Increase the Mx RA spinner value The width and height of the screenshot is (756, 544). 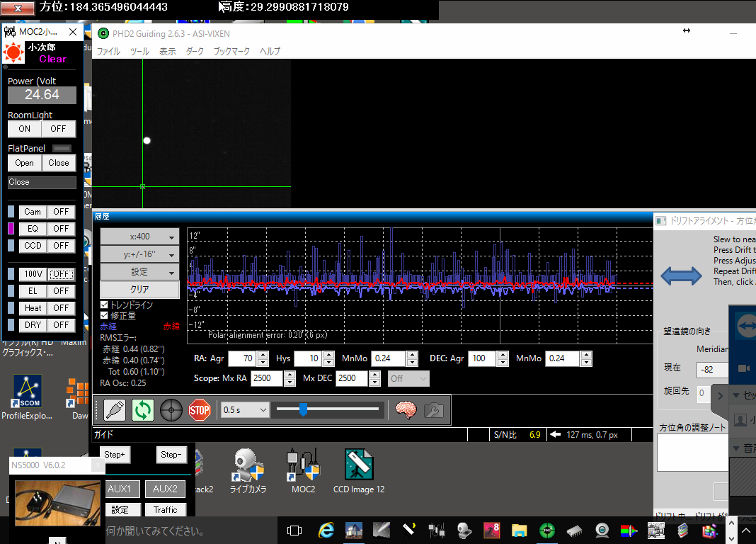coord(290,375)
